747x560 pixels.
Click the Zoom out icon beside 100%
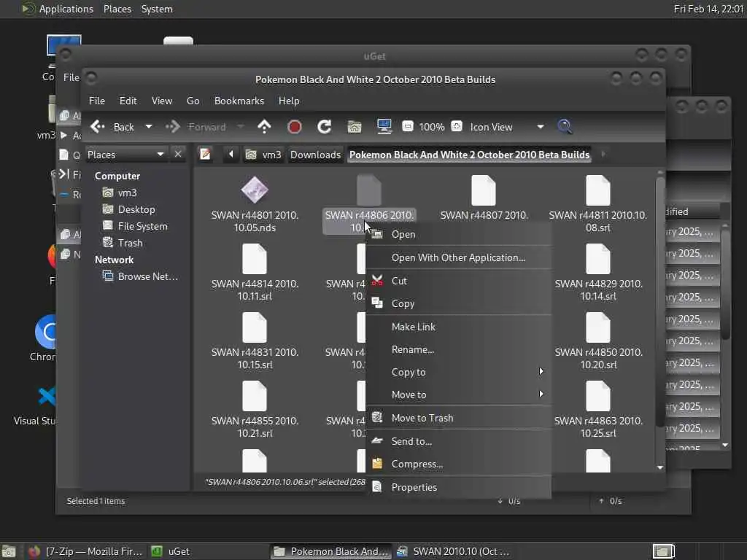(x=408, y=126)
